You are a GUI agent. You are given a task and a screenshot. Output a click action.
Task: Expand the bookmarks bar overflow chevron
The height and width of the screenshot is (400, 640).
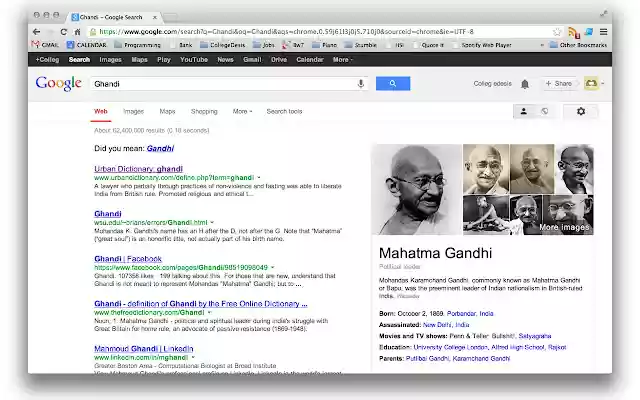click(x=542, y=45)
